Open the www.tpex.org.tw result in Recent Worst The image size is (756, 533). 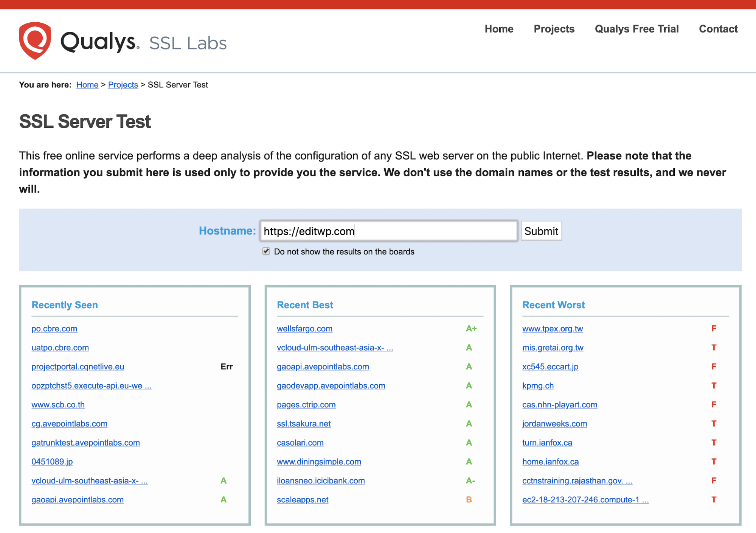(553, 328)
